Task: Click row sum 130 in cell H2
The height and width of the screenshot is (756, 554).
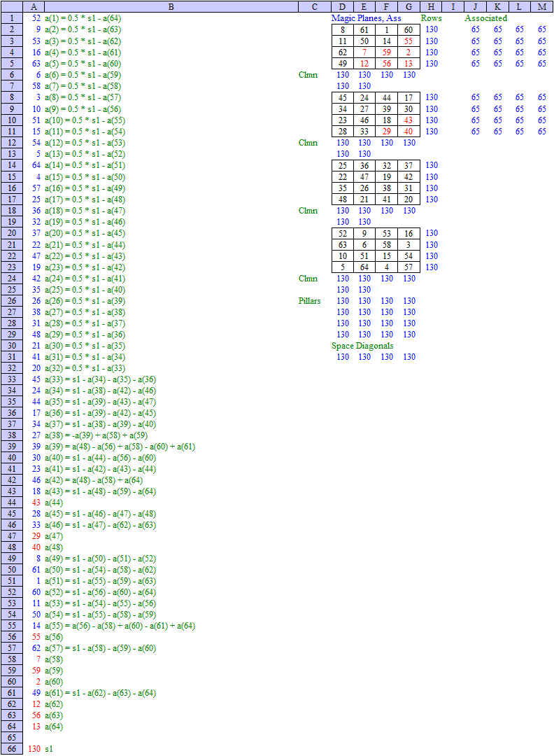Action: [x=432, y=29]
